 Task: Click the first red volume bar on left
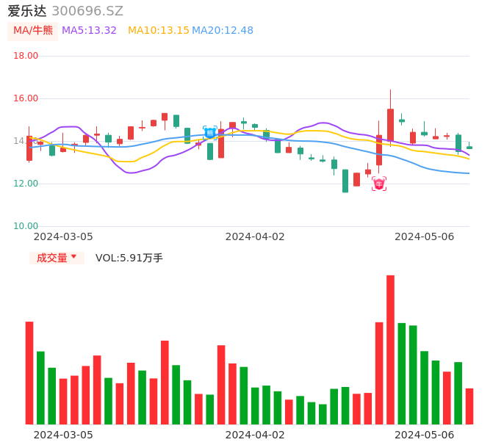point(29,372)
